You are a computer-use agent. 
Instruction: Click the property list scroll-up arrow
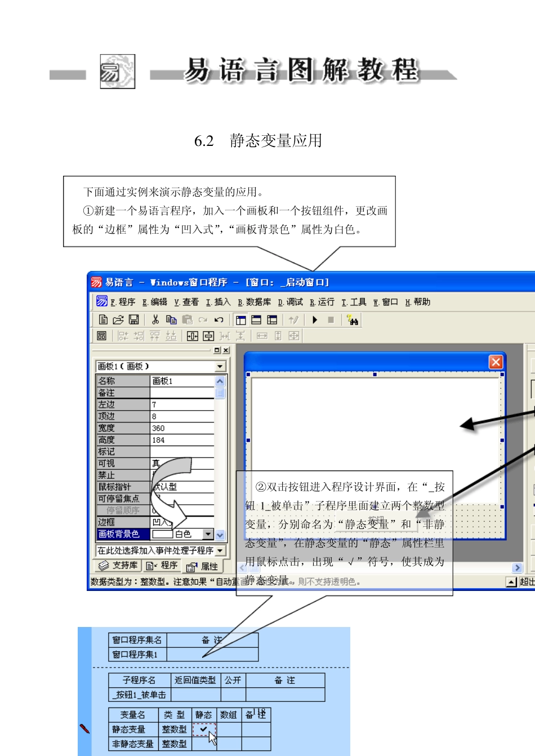coord(220,381)
